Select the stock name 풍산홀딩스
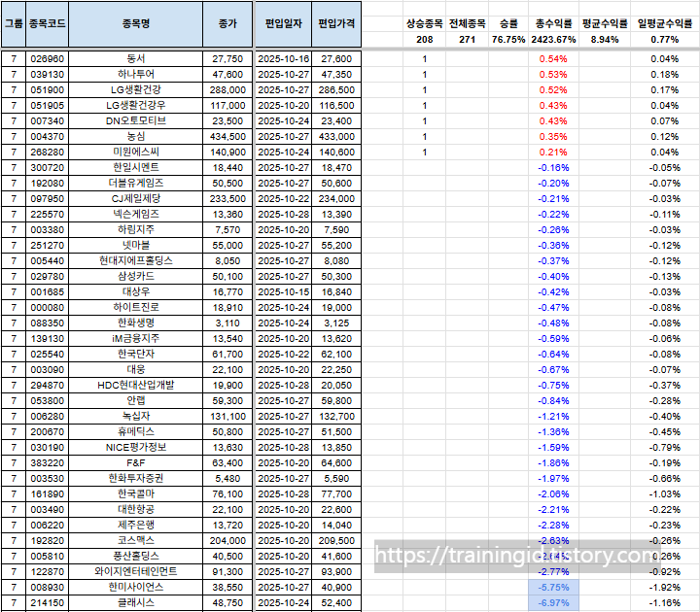 (136, 557)
